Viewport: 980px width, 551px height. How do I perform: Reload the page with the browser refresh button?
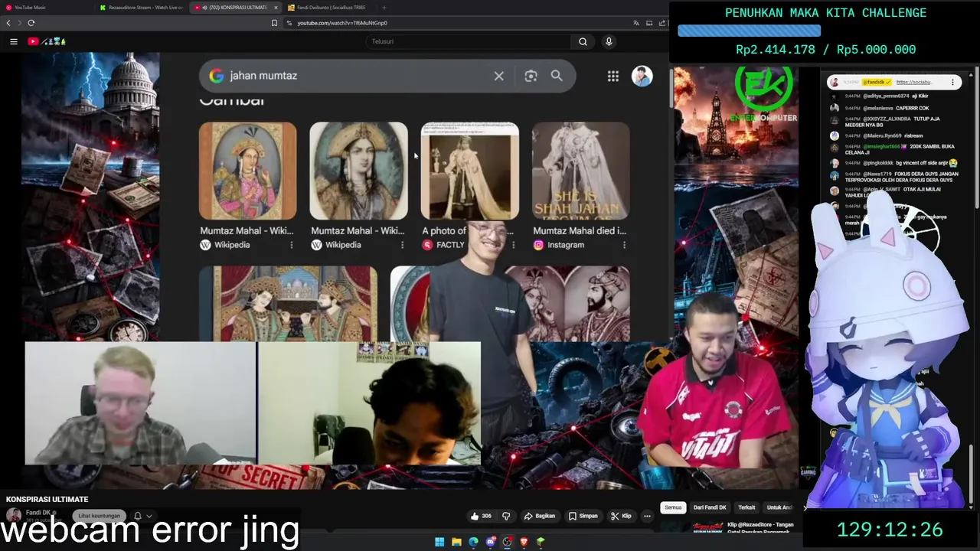[31, 23]
